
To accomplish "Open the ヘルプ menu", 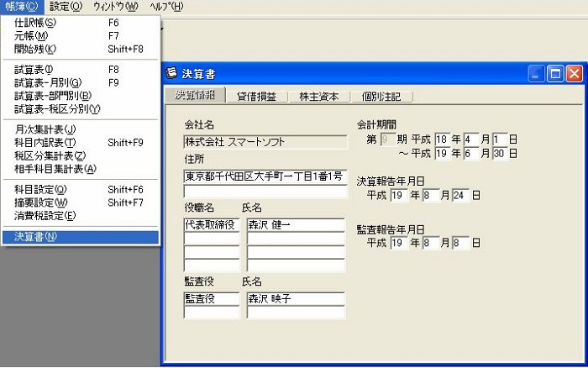I will tap(165, 7).
